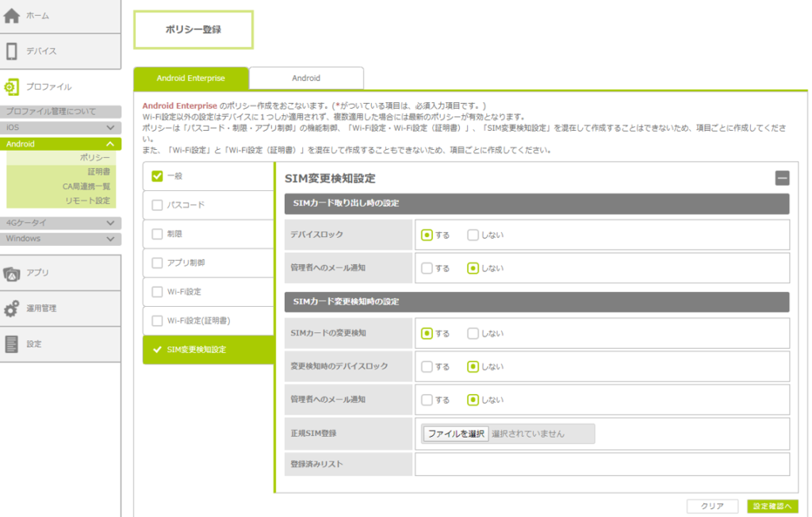This screenshot has height=517, width=812.
Task: Click the Home house icon
Action: tap(12, 16)
